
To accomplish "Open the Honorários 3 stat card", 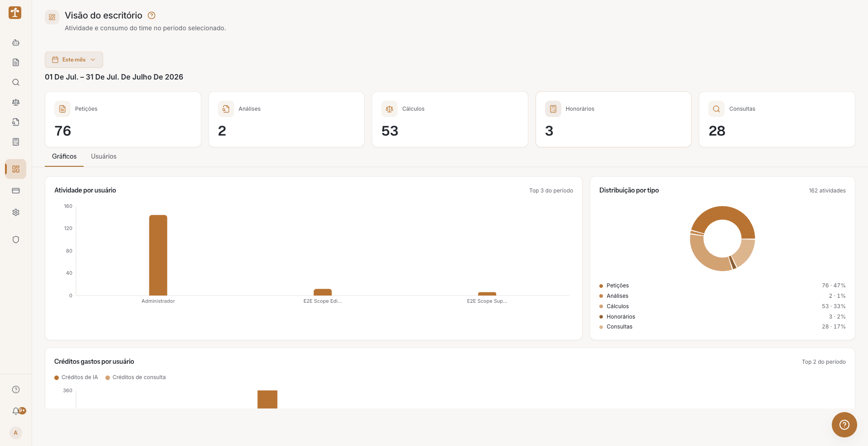I will click(613, 119).
